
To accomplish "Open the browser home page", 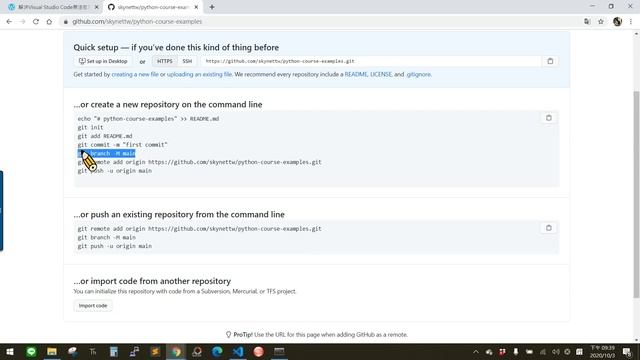I will [x=49, y=22].
